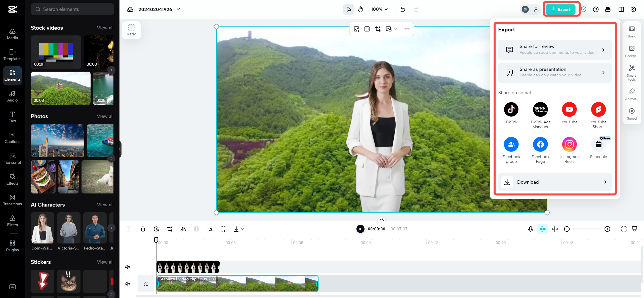This screenshot has height=298, width=644.
Task: Select Instagram Reels sharing option
Action: tap(569, 144)
